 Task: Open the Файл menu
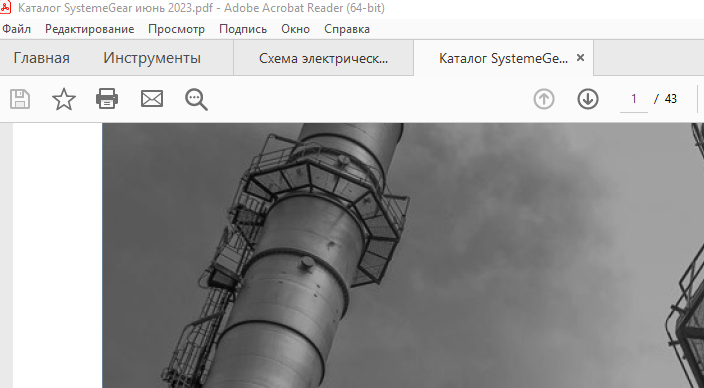point(17,29)
